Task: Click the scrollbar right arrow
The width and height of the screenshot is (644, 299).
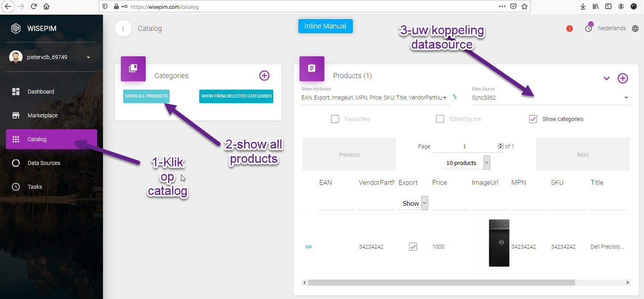Action: click(627, 283)
